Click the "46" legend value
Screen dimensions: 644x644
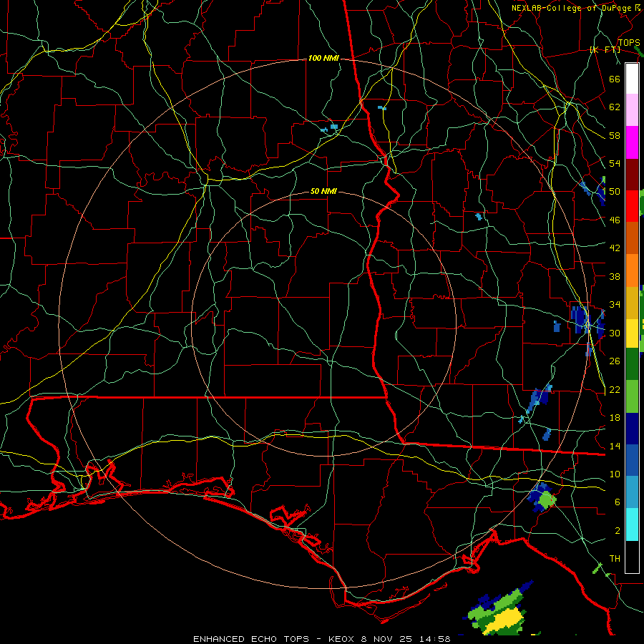click(615, 220)
